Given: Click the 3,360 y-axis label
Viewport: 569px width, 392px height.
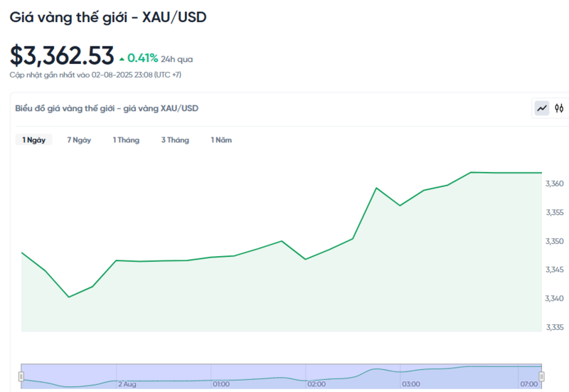Looking at the screenshot, I should 555,184.
